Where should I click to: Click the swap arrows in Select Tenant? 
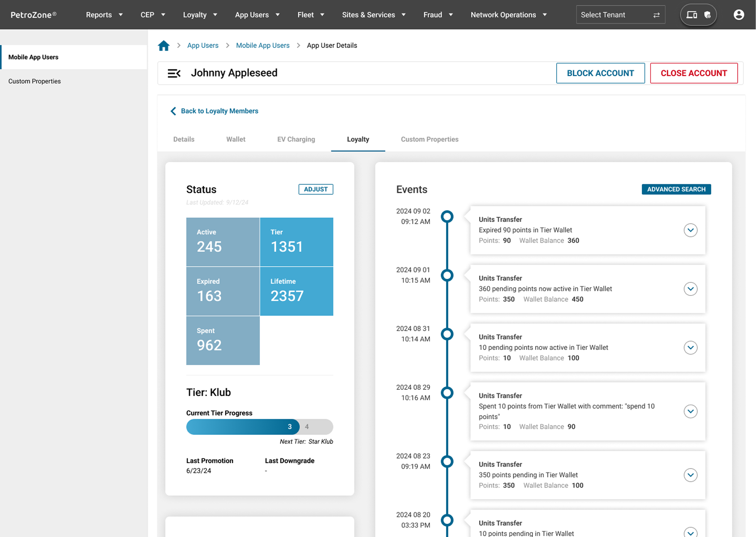pyautogui.click(x=656, y=15)
